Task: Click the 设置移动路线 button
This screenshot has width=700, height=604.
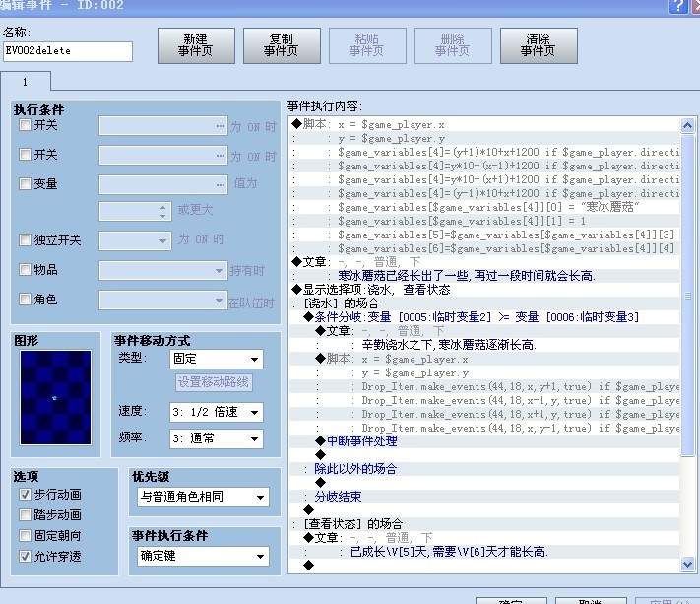Action: 214,382
